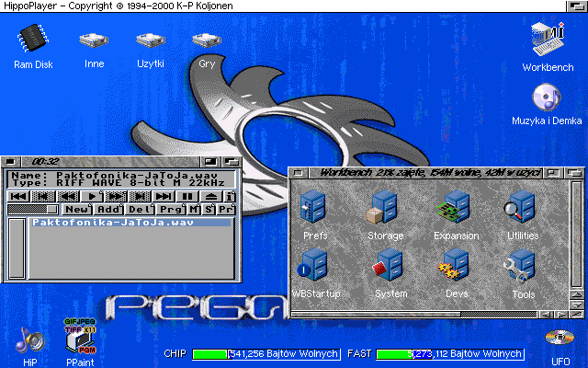The image size is (588, 368).
Task: Click the Add button in HippoPlayer
Action: (108, 209)
